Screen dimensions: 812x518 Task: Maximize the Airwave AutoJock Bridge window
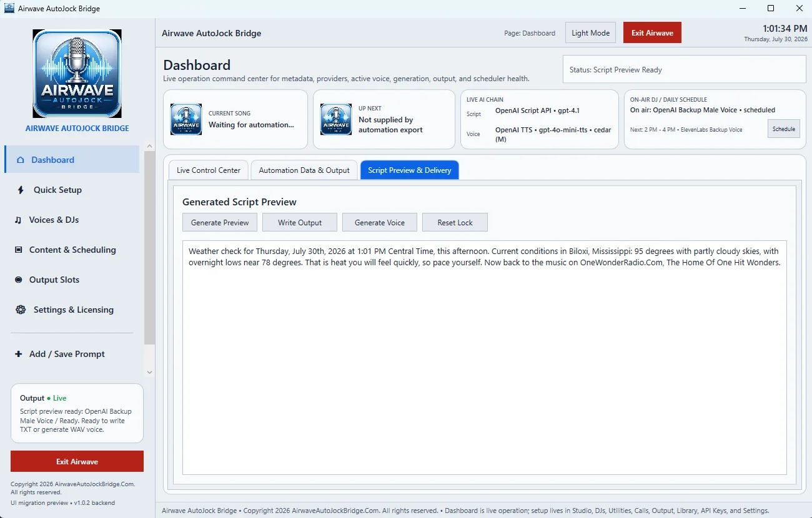point(771,8)
